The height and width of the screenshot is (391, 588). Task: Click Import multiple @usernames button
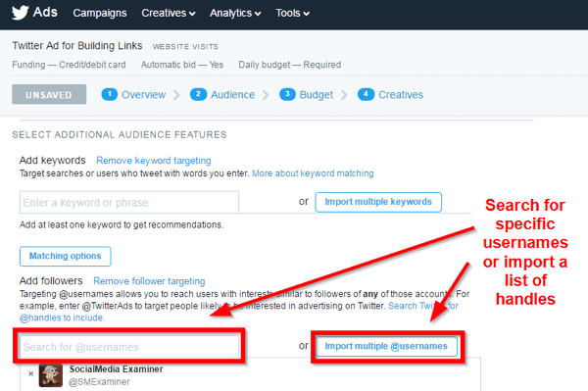386,346
